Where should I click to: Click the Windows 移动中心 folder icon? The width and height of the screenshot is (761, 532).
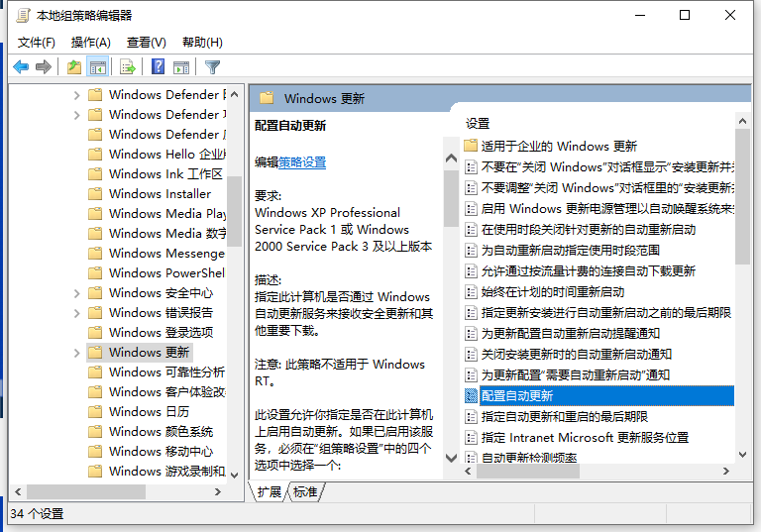[x=95, y=452]
